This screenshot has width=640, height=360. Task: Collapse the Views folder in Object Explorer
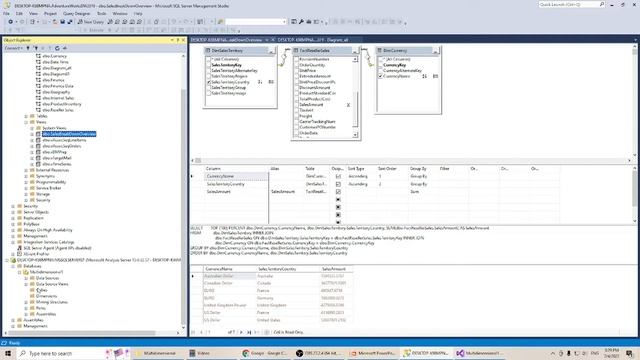pyautogui.click(x=26, y=122)
